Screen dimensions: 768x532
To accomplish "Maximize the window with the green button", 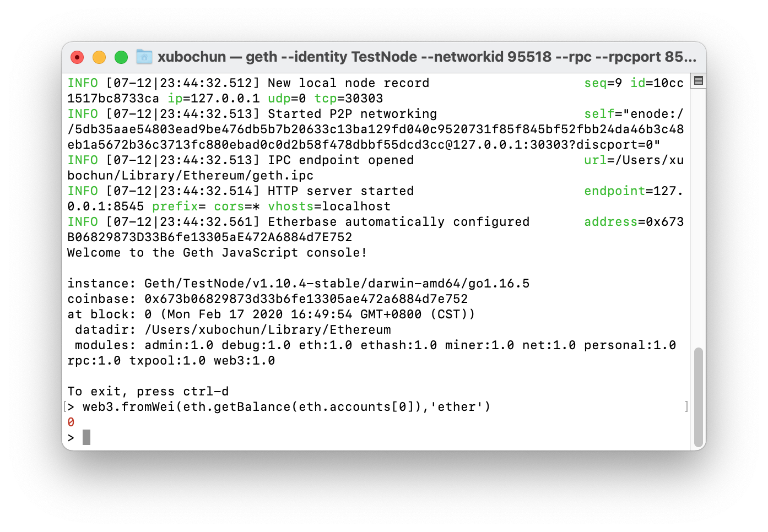I will [121, 57].
